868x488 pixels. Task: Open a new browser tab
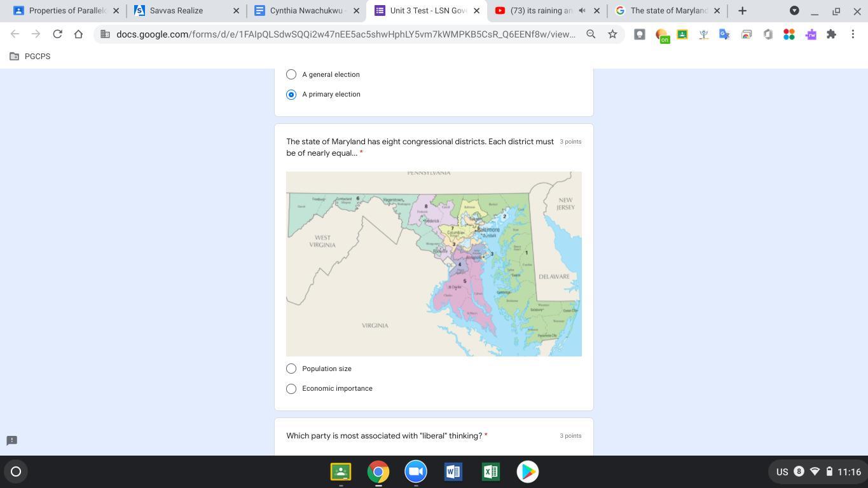click(742, 11)
